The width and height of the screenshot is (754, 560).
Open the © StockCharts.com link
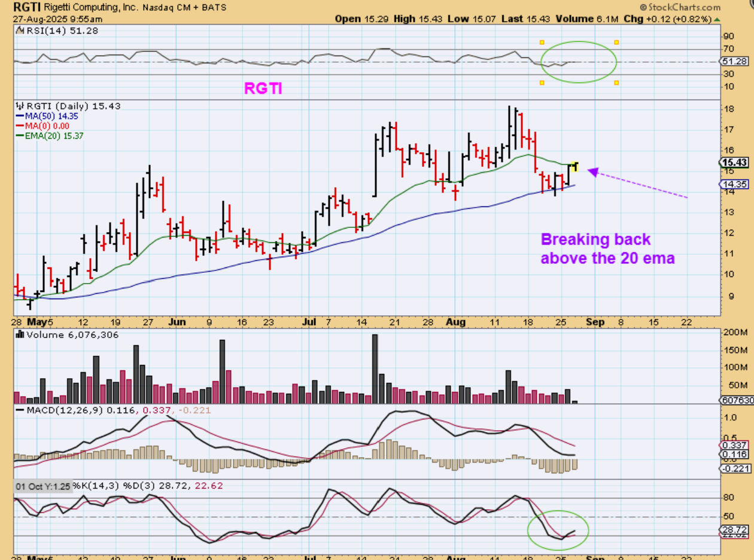click(x=680, y=7)
